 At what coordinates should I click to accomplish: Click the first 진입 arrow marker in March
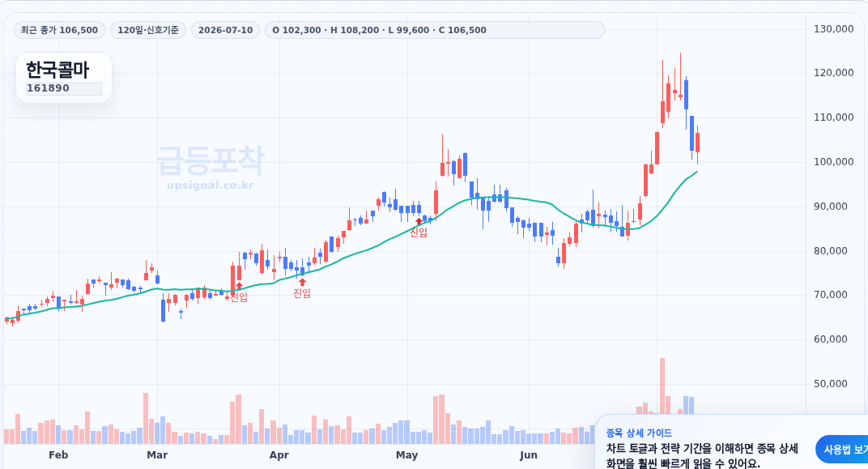pos(239,286)
